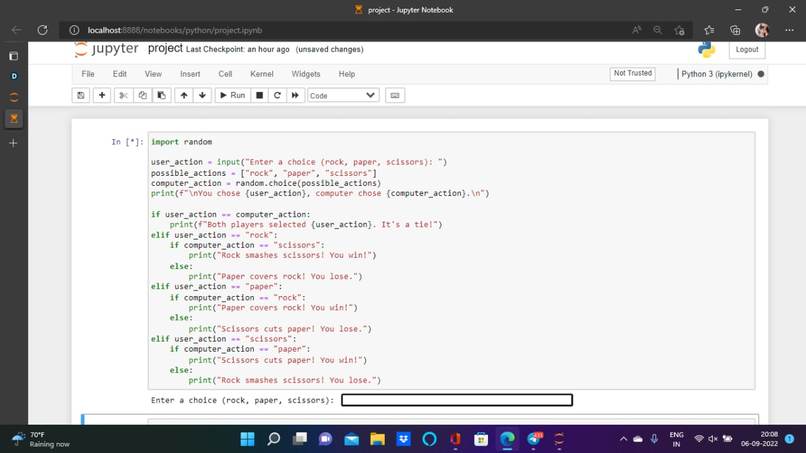806x453 pixels.
Task: Click the Jupyter logo
Action: click(106, 49)
